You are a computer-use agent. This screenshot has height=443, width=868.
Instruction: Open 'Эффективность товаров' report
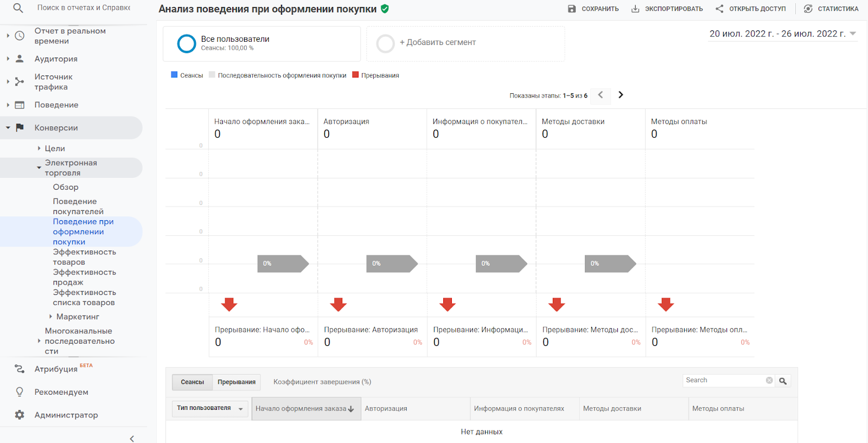85,257
